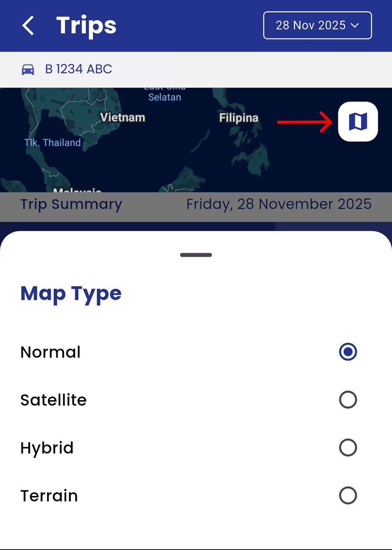Open the 28 Nov 2025 date dropdown
Screen dimensions: 392x550
pyautogui.click(x=317, y=25)
